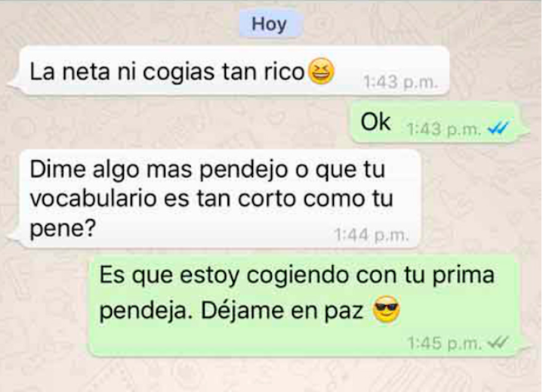Click the words Déjame en paz
This screenshot has height=392, width=543.
(282, 310)
